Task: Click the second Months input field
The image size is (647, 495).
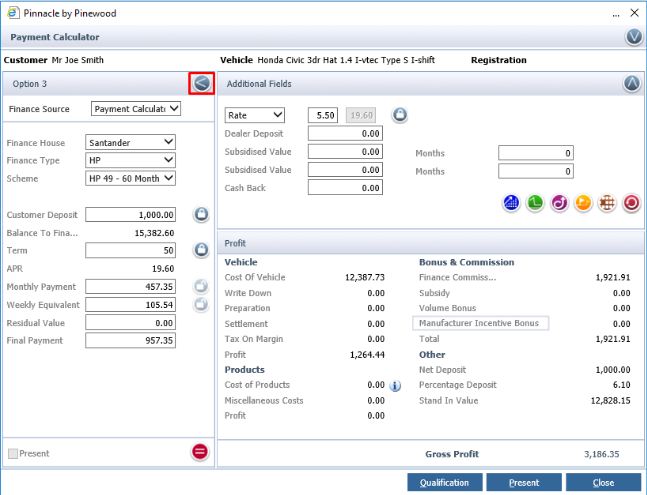Action: point(536,171)
